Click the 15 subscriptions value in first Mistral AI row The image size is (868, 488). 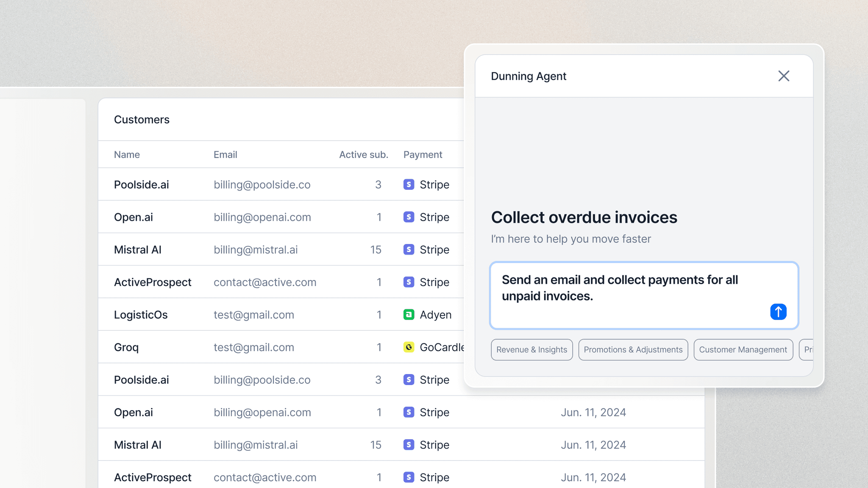[376, 250]
